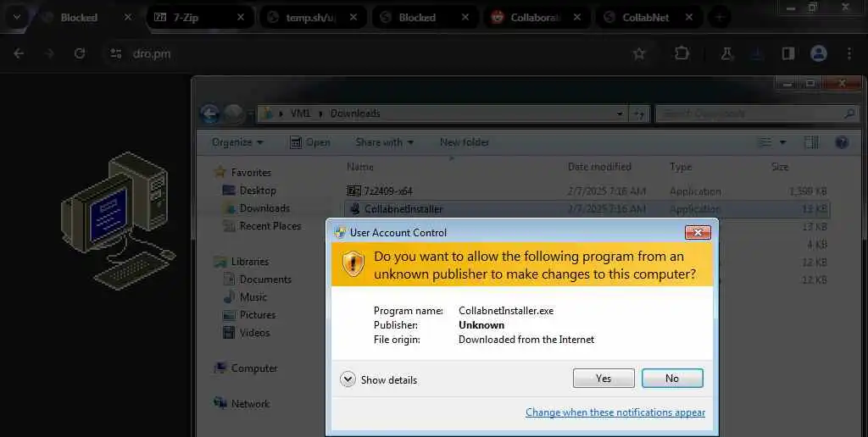Open the Share with dropdown
Image resolution: width=868 pixels, height=437 pixels.
(385, 142)
